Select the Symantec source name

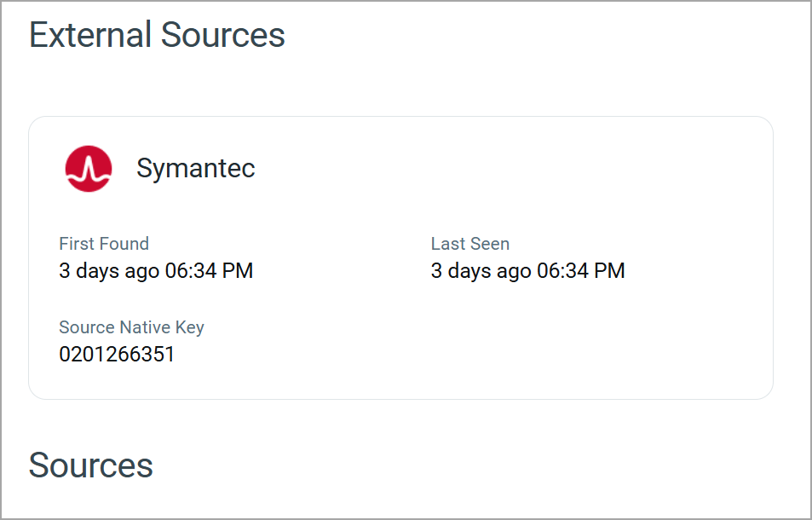[x=195, y=168]
